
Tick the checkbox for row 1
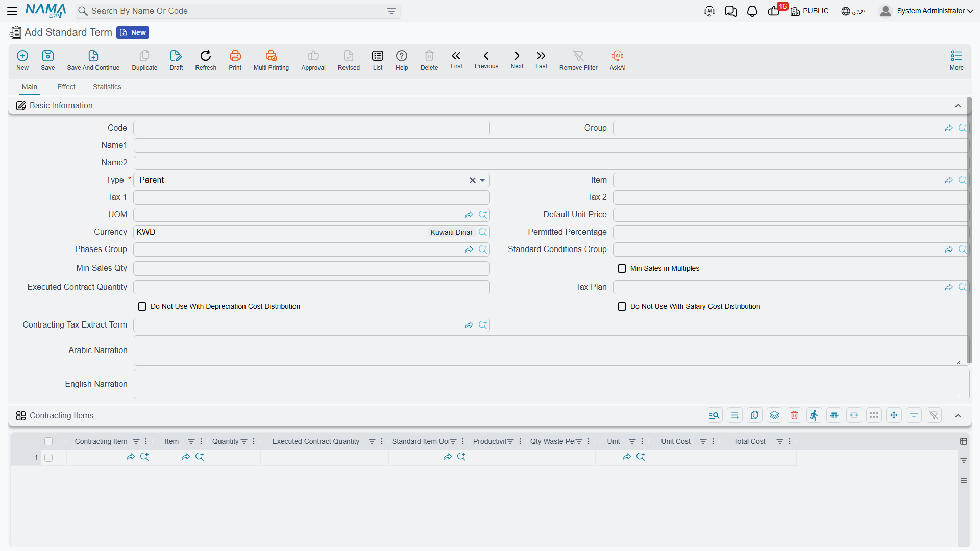tap(48, 458)
